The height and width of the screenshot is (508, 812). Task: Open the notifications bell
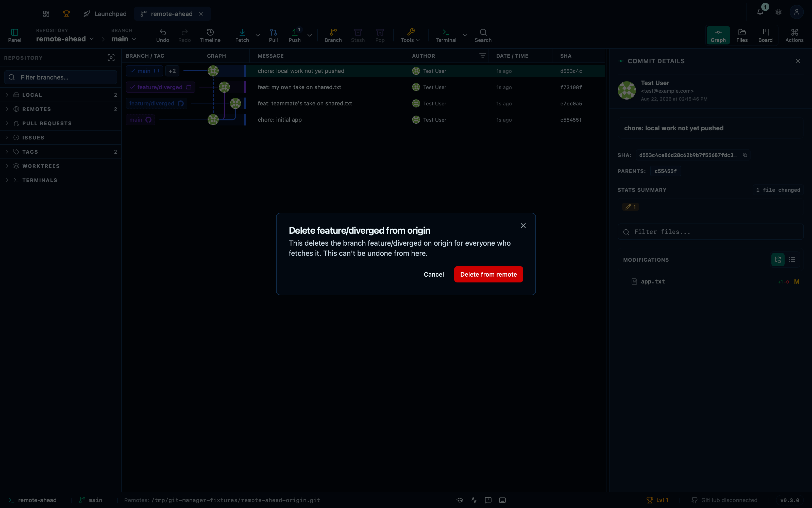(760, 12)
